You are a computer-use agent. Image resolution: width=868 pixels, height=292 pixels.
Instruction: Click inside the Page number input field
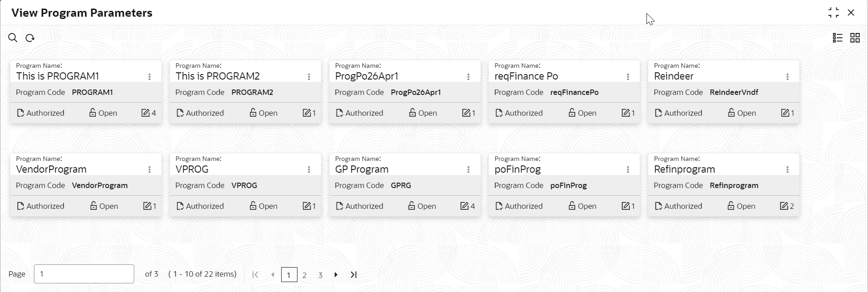point(84,274)
